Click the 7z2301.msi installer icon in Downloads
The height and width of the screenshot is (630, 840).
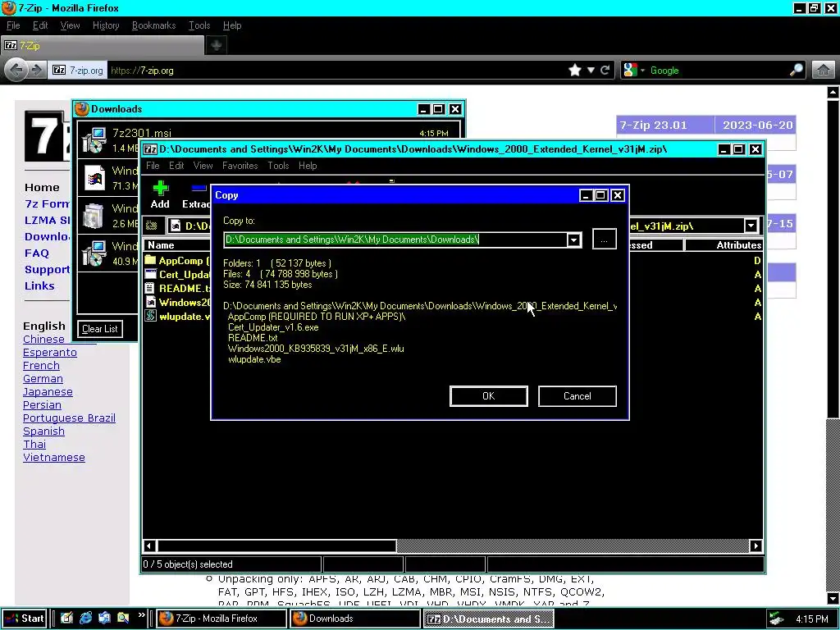(x=94, y=140)
